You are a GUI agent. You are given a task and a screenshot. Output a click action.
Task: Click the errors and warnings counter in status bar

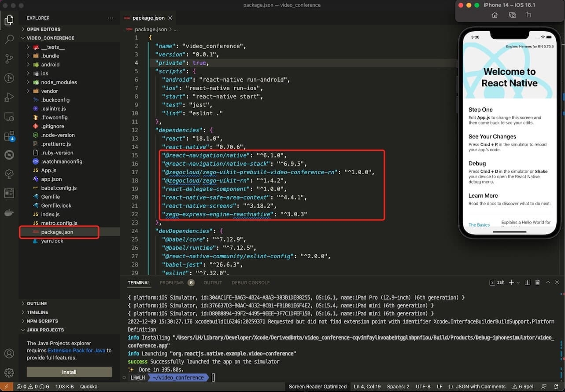pyautogui.click(x=33, y=387)
